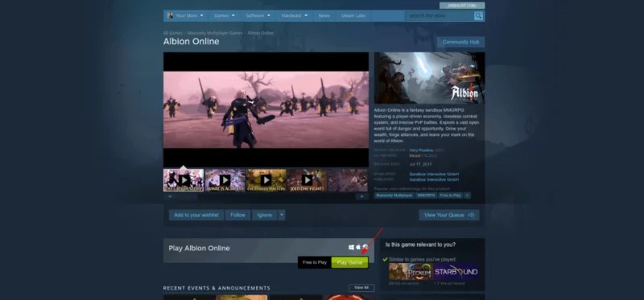Play the 'Join the Fight' trailer thumbnail

coord(307,180)
